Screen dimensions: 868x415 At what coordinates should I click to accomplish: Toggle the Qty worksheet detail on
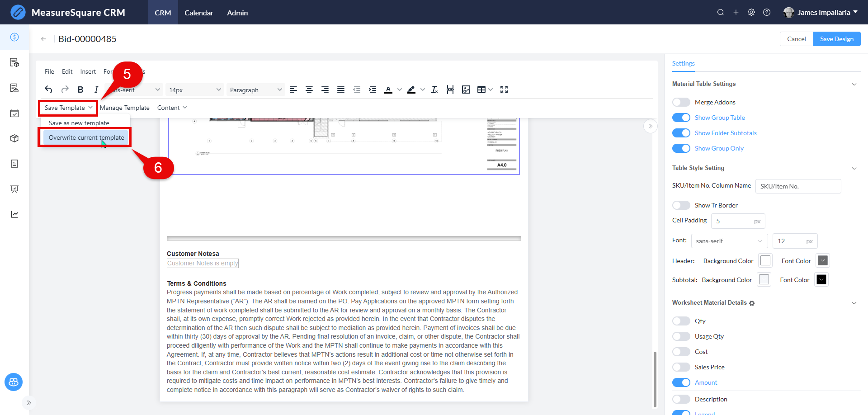(x=681, y=321)
